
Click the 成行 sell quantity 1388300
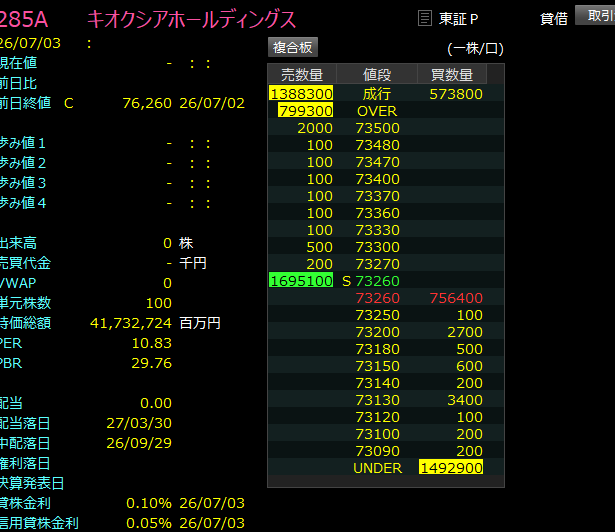coord(301,94)
